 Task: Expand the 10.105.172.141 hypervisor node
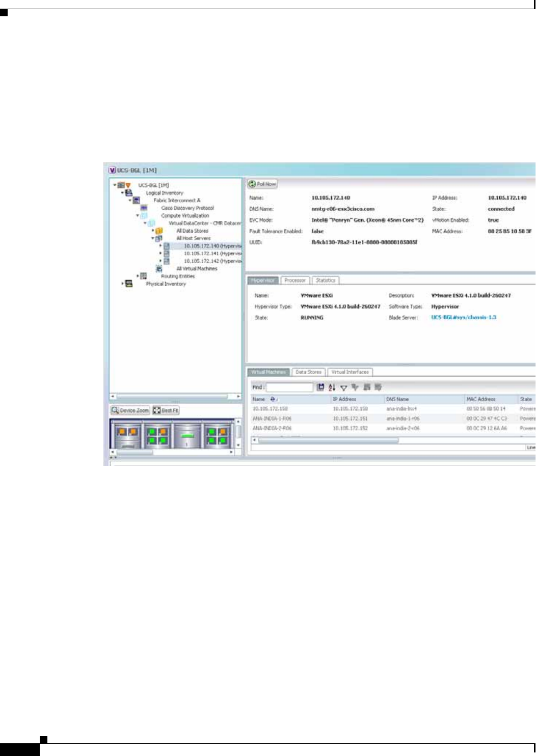160,254
